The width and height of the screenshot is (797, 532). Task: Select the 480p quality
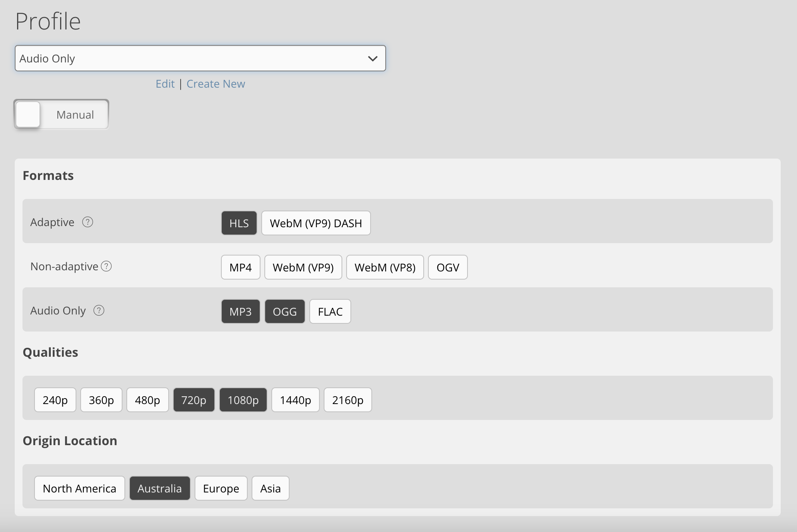point(148,400)
